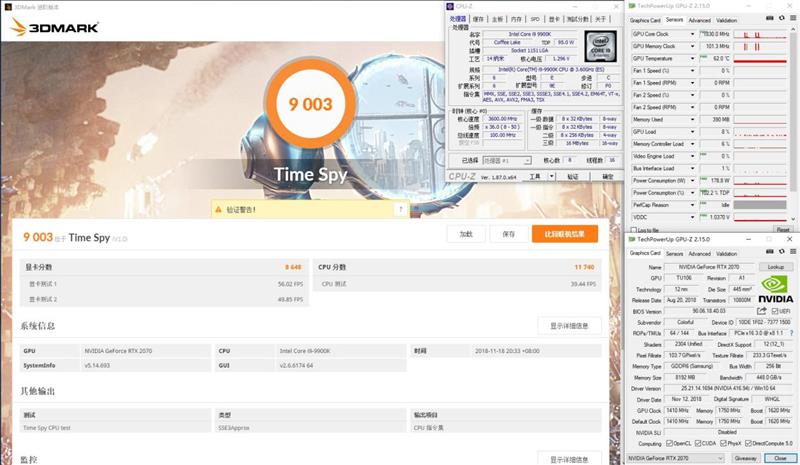
Task: Click the GPU-Z Sensors vertical scrollbar
Action: pyautogui.click(x=794, y=110)
